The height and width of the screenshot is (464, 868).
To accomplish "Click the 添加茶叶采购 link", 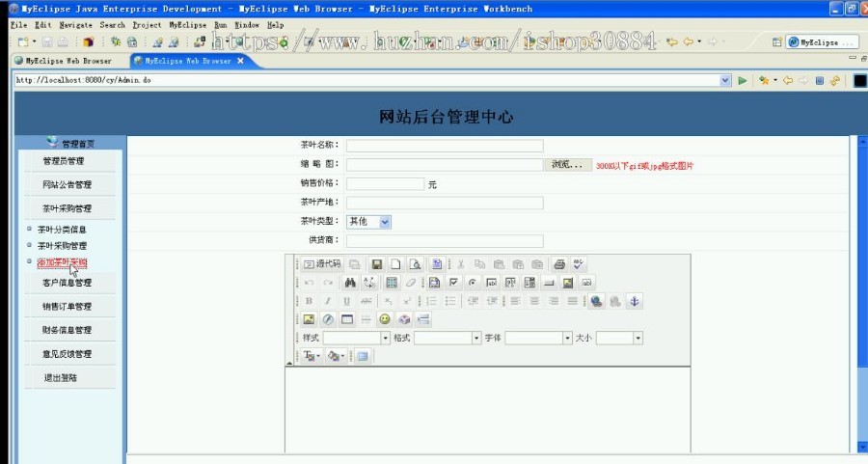I will point(62,262).
